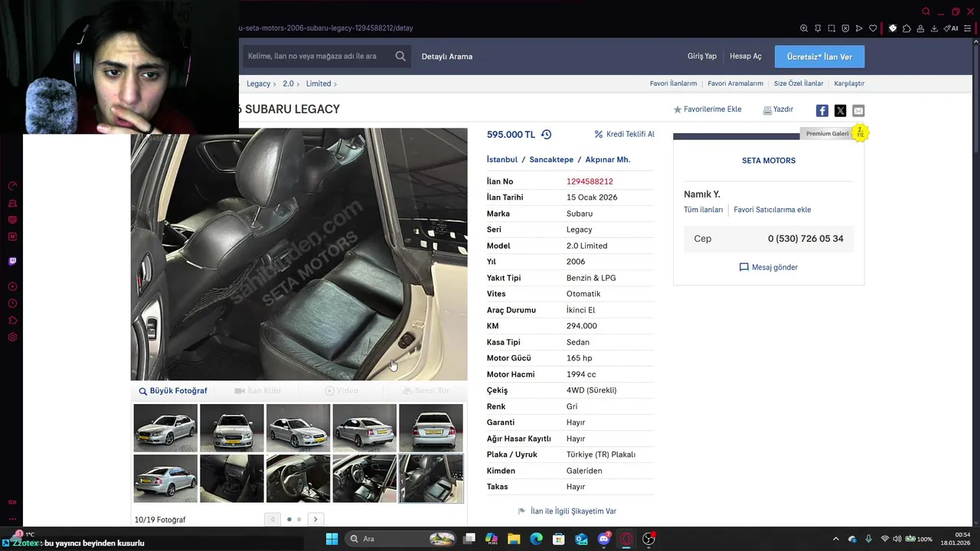
Task: Open Favori Aramalarım menu item
Action: pos(736,83)
